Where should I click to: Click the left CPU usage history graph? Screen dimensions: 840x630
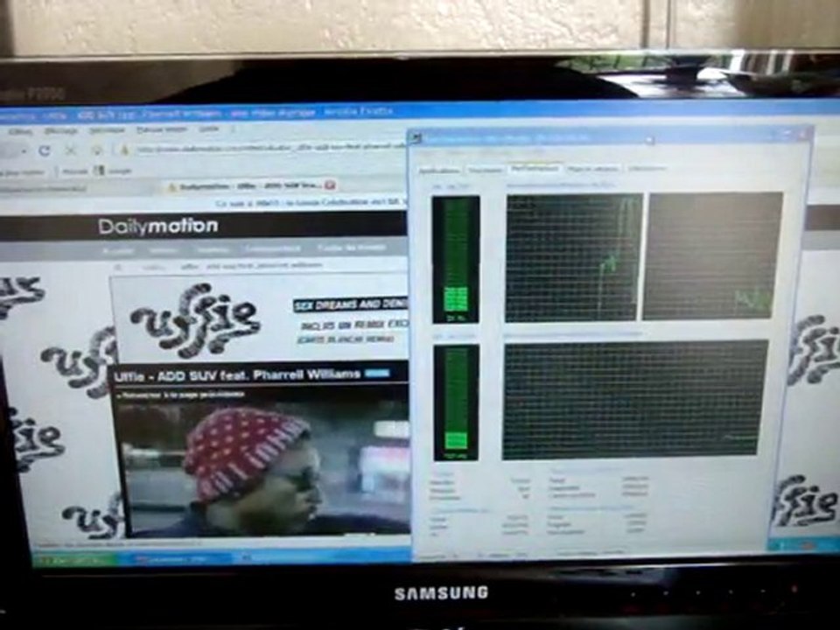573,257
